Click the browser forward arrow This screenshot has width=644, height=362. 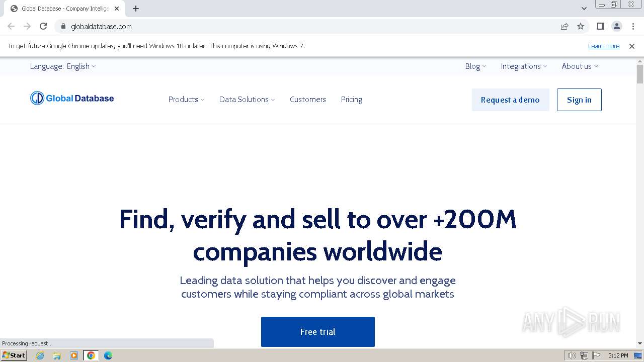point(27,26)
